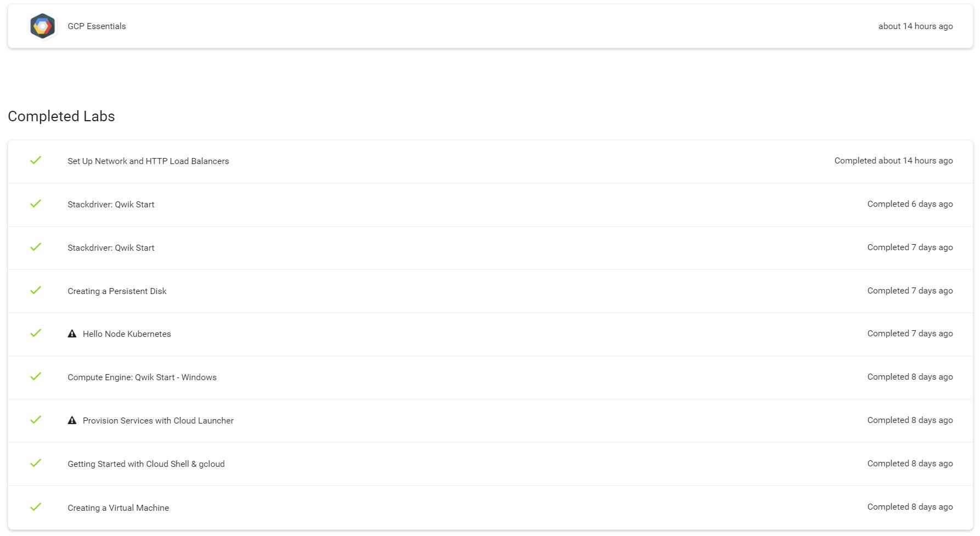Open the Stackdriver lab completed 6 days ago
This screenshot has height=536, width=980.
(x=111, y=205)
